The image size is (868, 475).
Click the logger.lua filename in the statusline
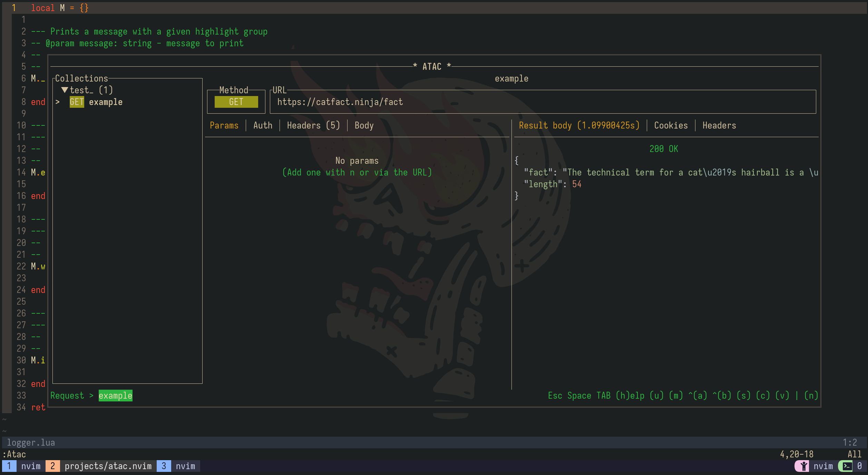pos(31,443)
